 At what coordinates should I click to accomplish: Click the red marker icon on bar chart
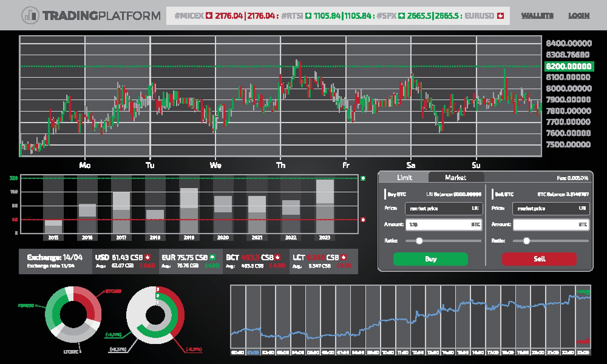[x=363, y=219]
